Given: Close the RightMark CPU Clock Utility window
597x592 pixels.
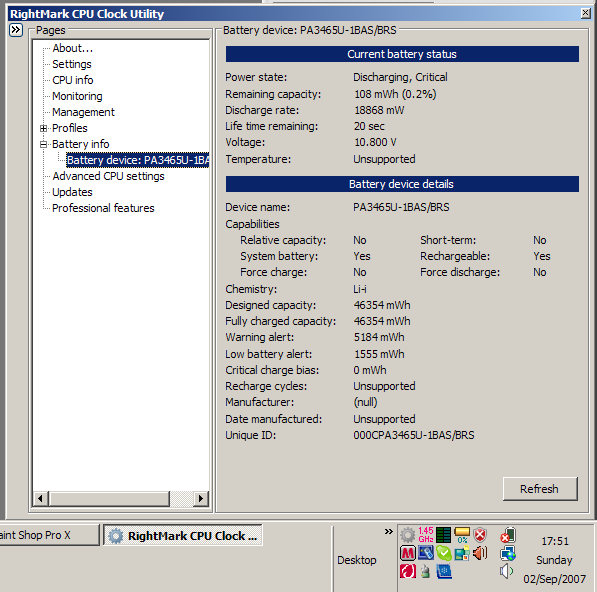Looking at the screenshot, I should pos(586,13).
